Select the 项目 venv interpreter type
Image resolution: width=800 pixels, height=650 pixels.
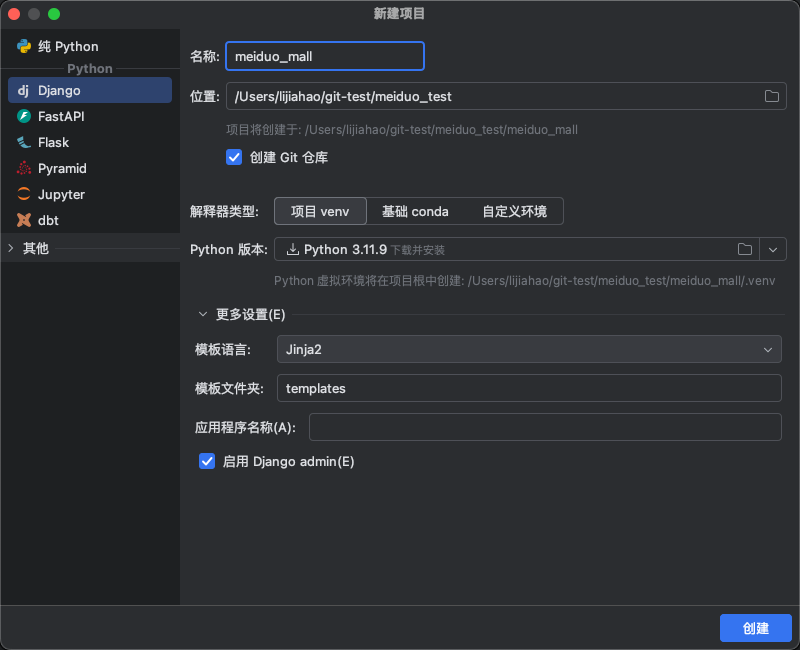tap(320, 211)
